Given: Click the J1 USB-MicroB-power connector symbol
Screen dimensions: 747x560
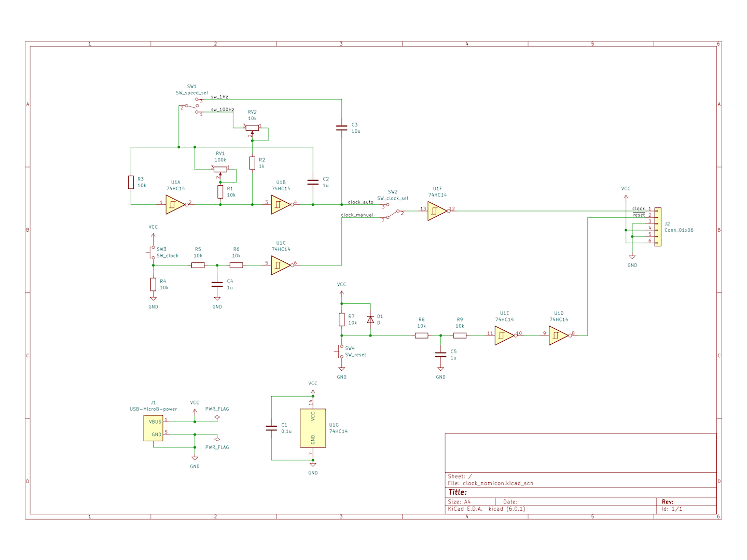Looking at the screenshot, I should click(153, 428).
